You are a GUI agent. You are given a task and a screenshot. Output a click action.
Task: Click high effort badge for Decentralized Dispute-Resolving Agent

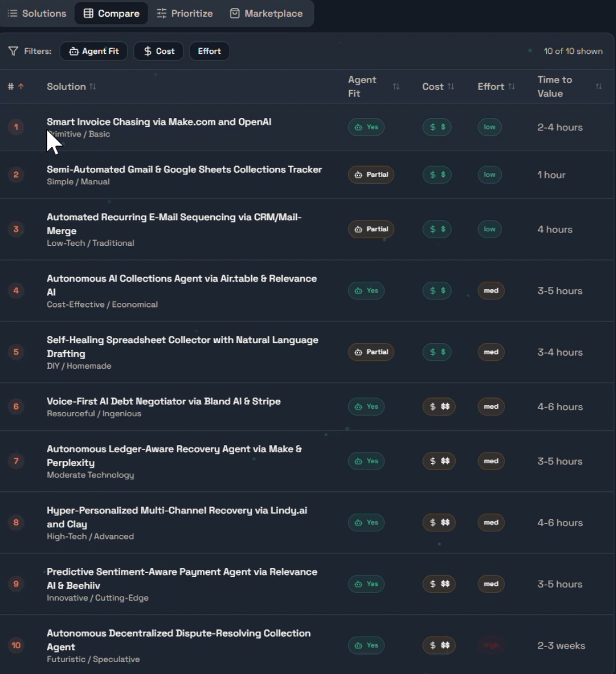click(x=491, y=645)
